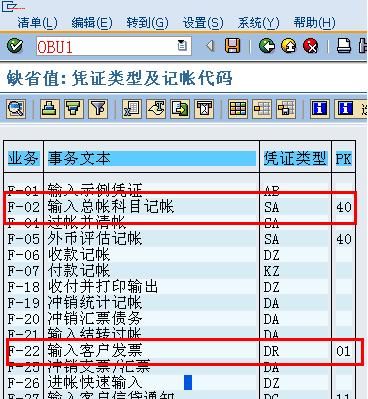Click the 付款记帐 row text
The height and width of the screenshot is (399, 368).
coord(79,271)
